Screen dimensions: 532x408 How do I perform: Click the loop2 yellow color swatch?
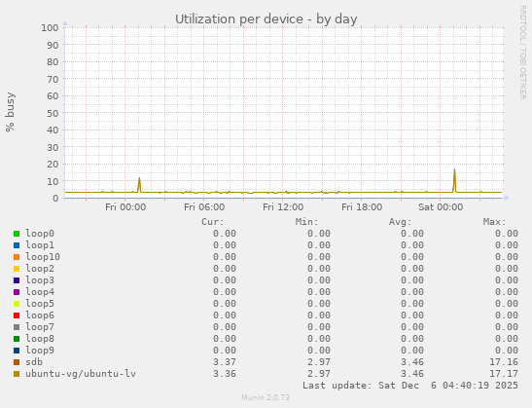click(x=17, y=269)
